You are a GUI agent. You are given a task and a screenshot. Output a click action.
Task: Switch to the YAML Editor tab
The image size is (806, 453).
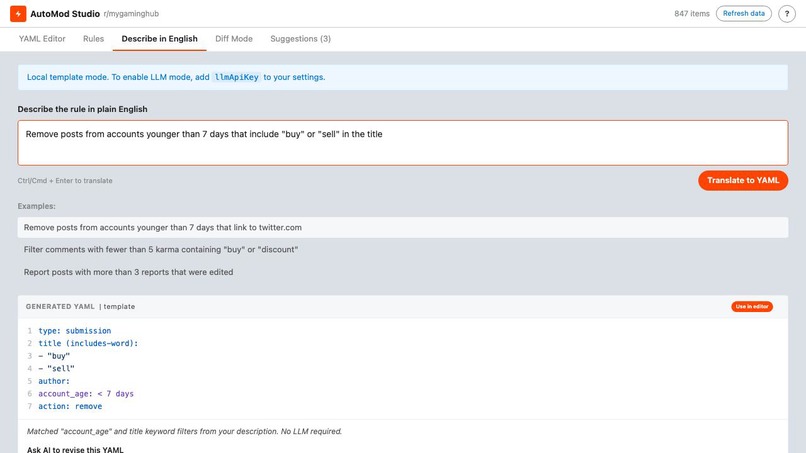point(42,39)
